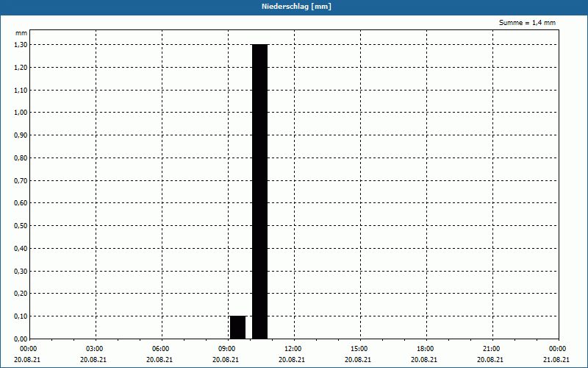Select the 0,30 y-axis value

tap(21, 271)
